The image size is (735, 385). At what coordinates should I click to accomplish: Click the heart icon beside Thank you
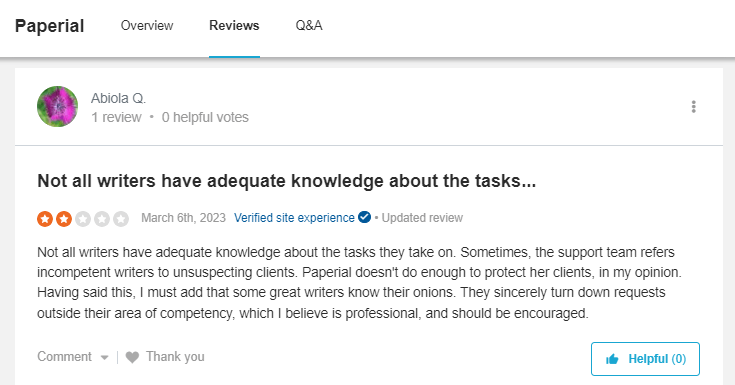click(x=132, y=357)
